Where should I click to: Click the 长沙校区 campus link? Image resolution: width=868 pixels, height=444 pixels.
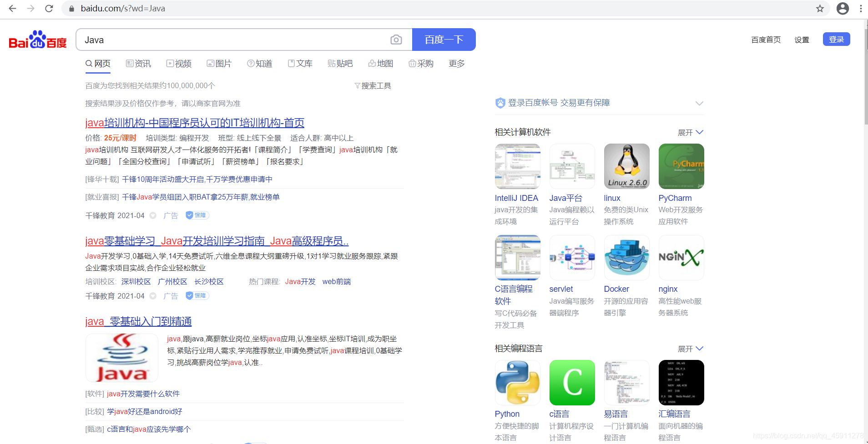tap(209, 282)
